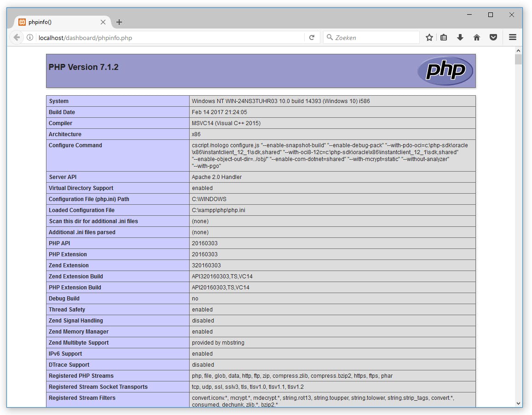Click the Loaded Configuration File label

click(x=81, y=210)
